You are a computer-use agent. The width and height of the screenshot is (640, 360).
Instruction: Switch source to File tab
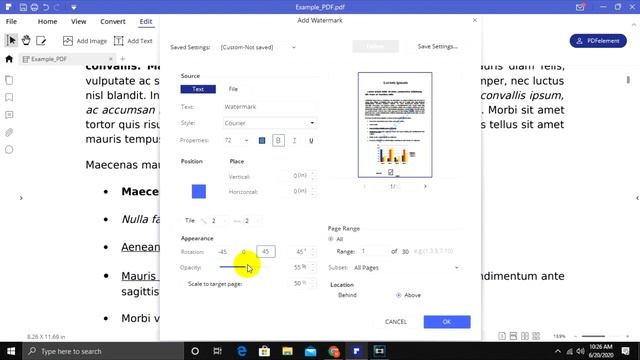click(x=233, y=89)
